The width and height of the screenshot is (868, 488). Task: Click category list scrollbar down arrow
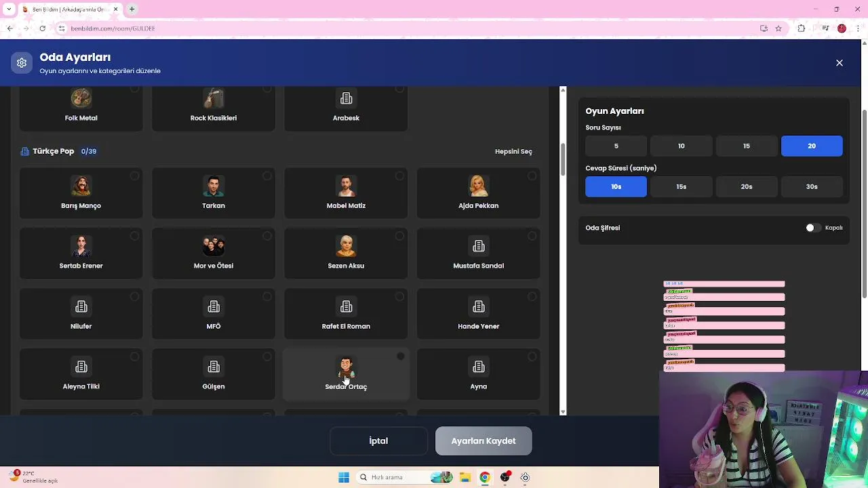point(563,411)
